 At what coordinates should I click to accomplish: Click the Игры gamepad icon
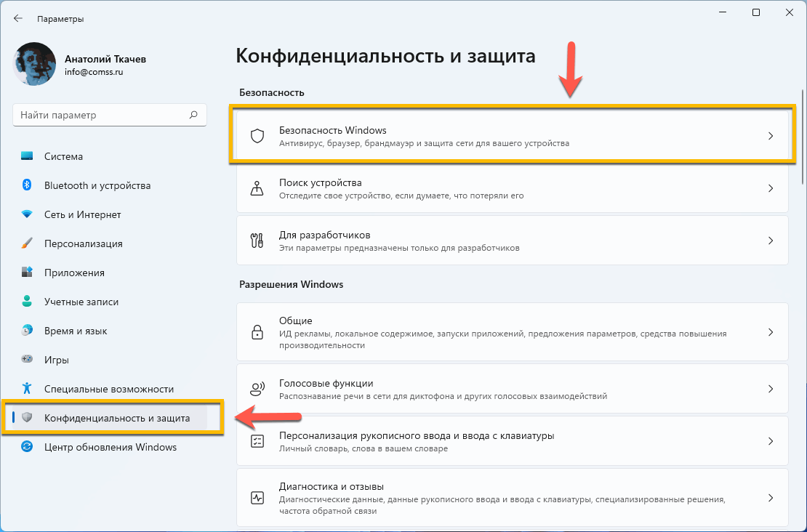click(27, 359)
